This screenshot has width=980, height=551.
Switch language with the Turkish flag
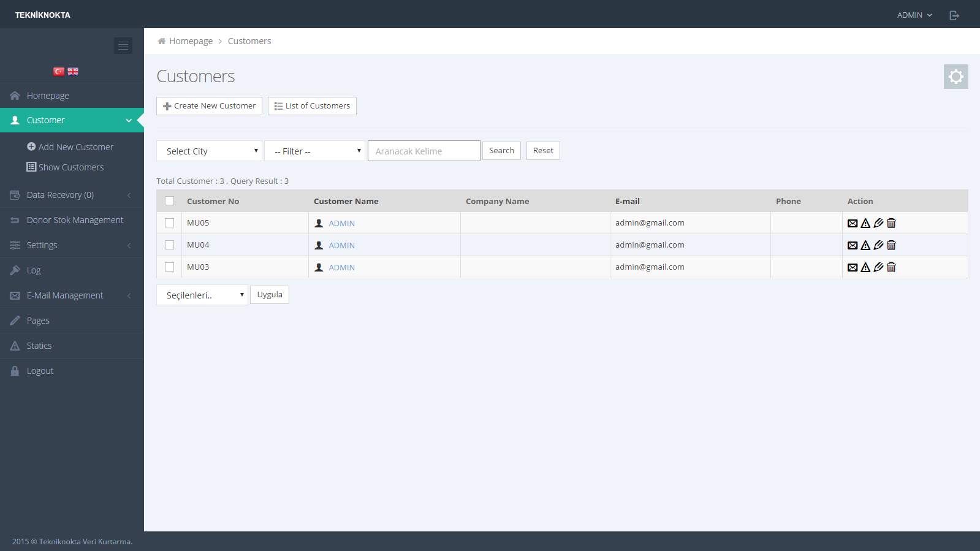pos(59,72)
